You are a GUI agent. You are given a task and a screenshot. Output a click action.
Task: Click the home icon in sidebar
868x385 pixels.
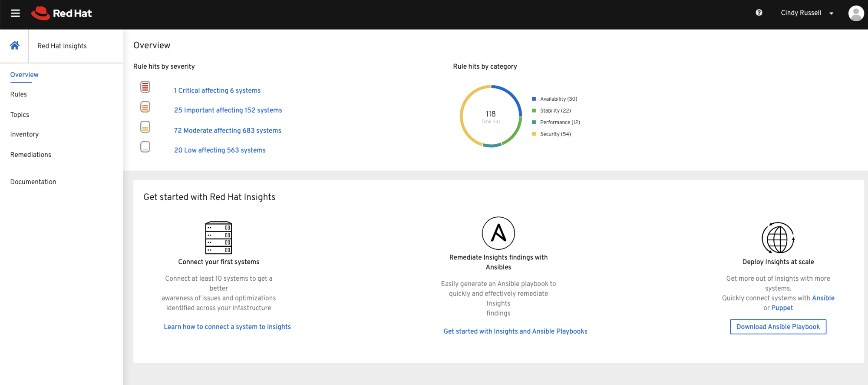14,46
